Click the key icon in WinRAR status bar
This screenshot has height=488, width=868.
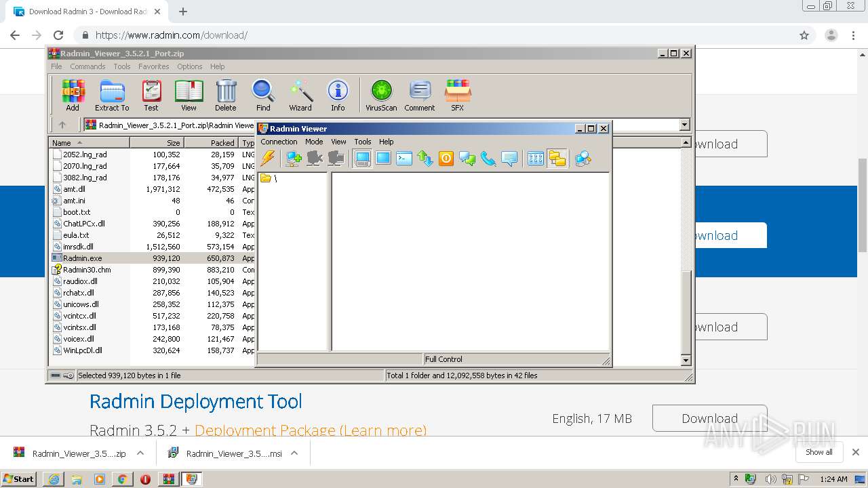(x=68, y=375)
